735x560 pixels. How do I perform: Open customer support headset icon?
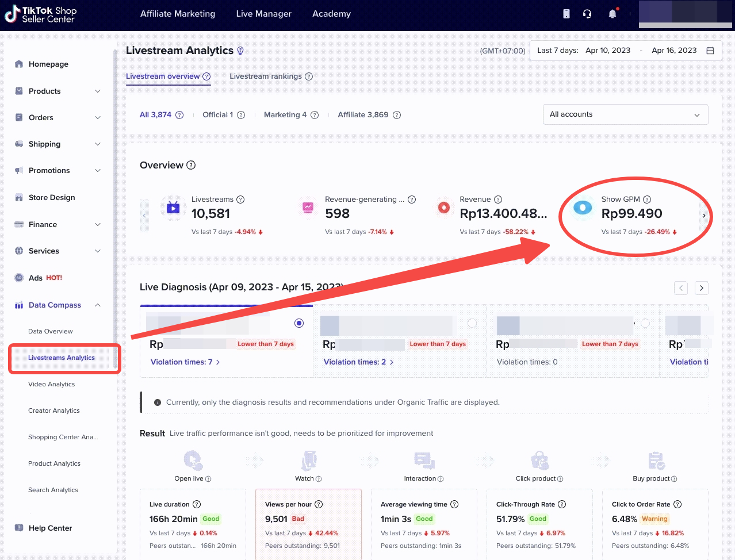(x=587, y=14)
